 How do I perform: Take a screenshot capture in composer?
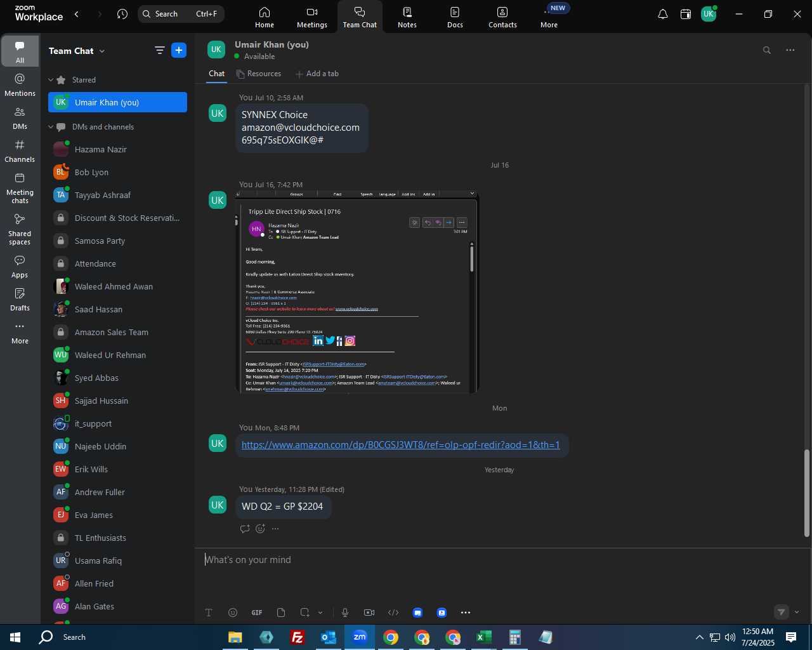305,613
